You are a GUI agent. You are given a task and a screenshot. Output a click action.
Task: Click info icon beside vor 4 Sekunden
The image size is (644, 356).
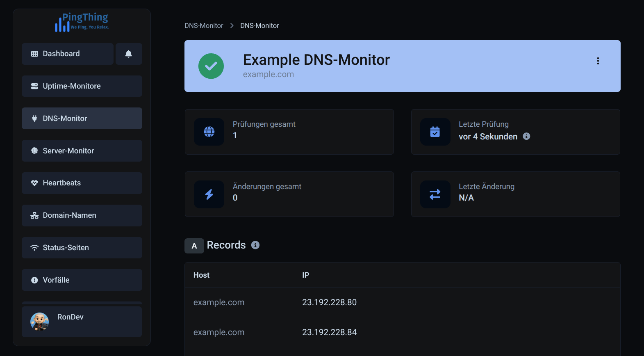coord(527,136)
